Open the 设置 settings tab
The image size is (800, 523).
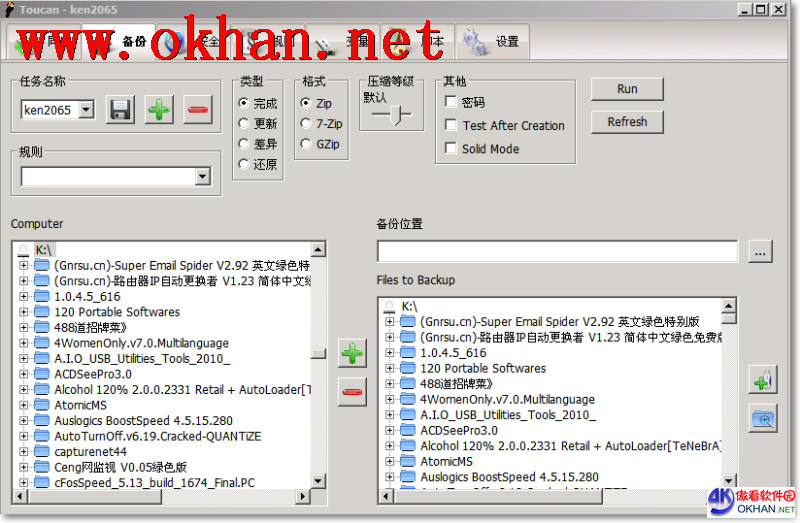pos(492,41)
